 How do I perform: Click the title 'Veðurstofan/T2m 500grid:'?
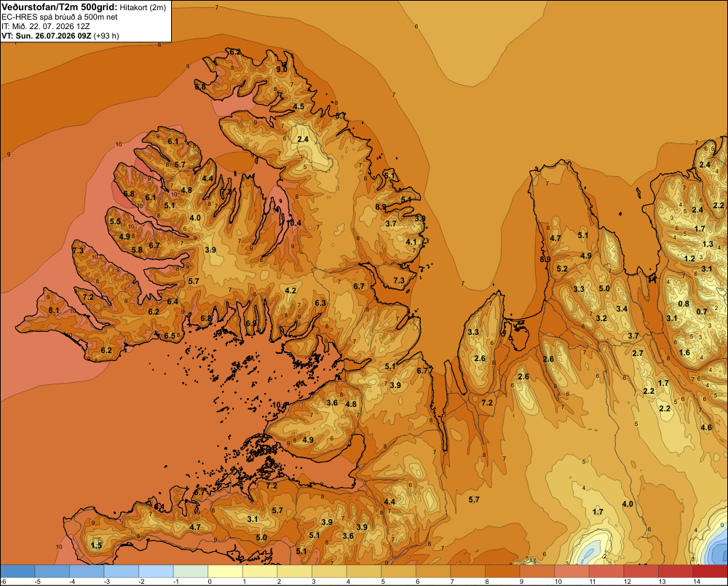(x=60, y=7)
